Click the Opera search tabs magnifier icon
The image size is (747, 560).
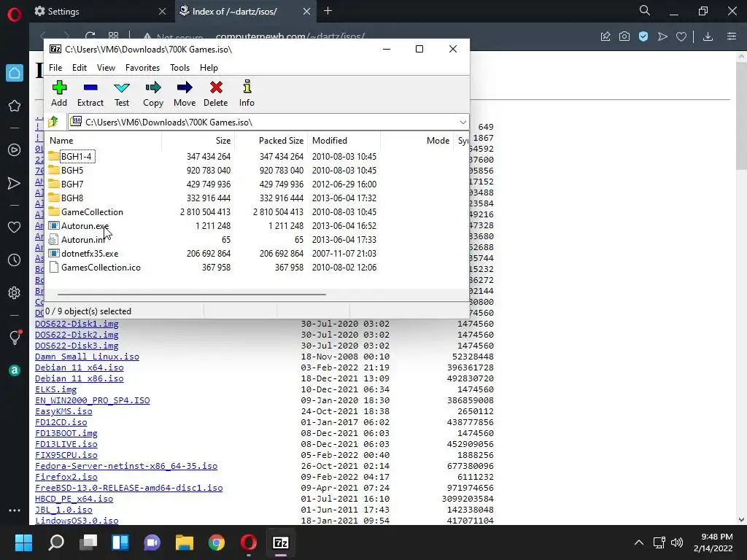click(x=645, y=10)
